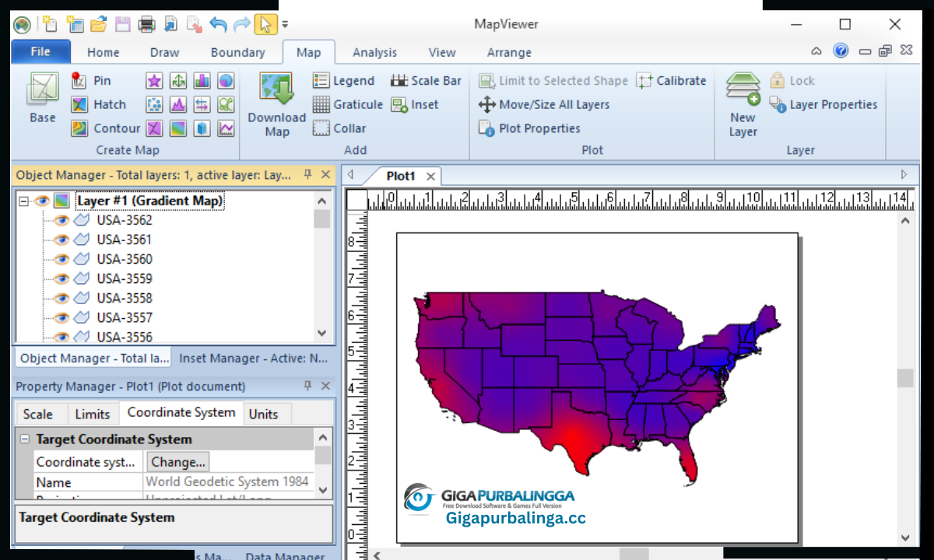The height and width of the screenshot is (560, 934).
Task: Click the plot window vertical scrollbar thumb
Action: point(905,378)
